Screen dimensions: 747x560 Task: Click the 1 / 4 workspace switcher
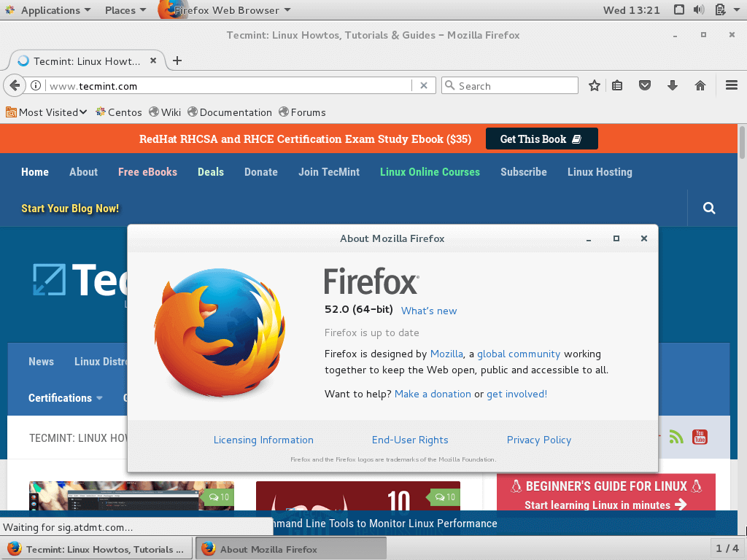pos(727,548)
